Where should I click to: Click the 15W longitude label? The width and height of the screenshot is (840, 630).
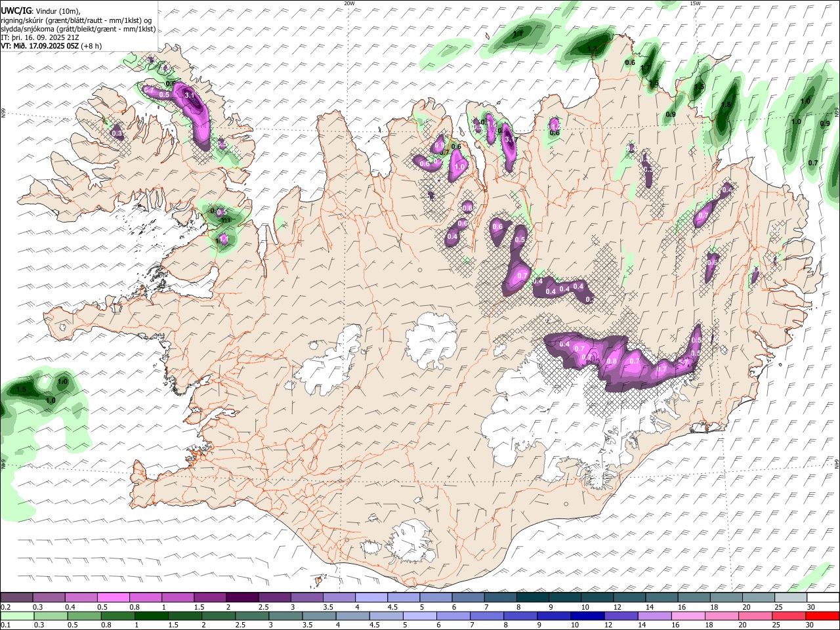pyautogui.click(x=695, y=3)
